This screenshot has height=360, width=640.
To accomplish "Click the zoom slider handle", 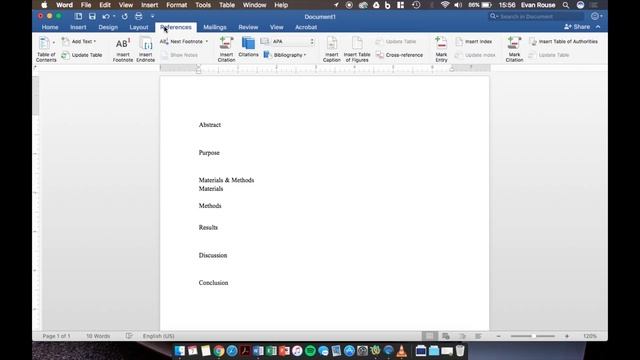I will click(x=533, y=336).
